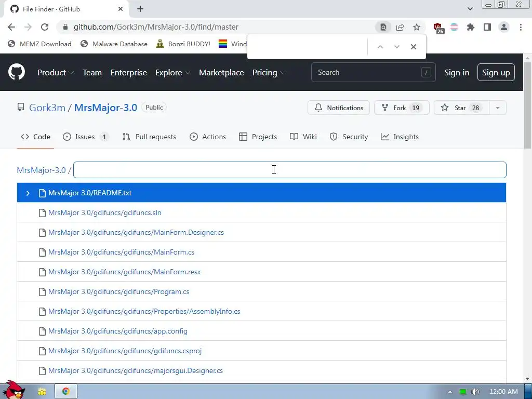Screen dimensions: 532x399
Task: Star the repository
Action: 461,108
